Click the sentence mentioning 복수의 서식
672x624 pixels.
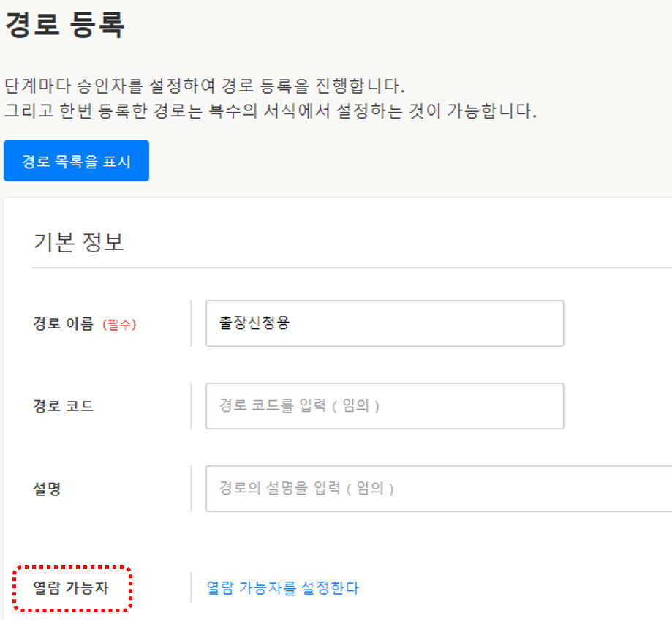click(271, 112)
